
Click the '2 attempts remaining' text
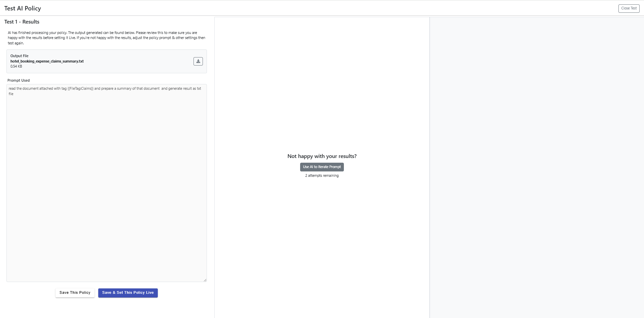point(322,176)
